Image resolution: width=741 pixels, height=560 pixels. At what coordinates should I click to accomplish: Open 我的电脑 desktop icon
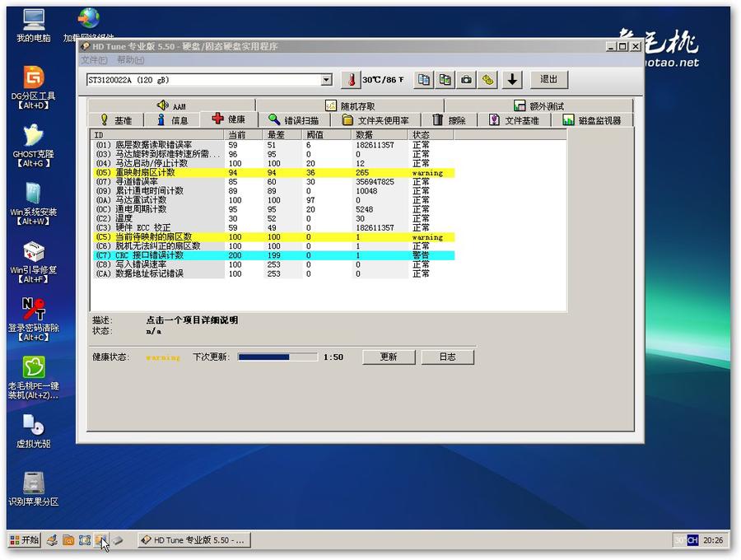34,25
